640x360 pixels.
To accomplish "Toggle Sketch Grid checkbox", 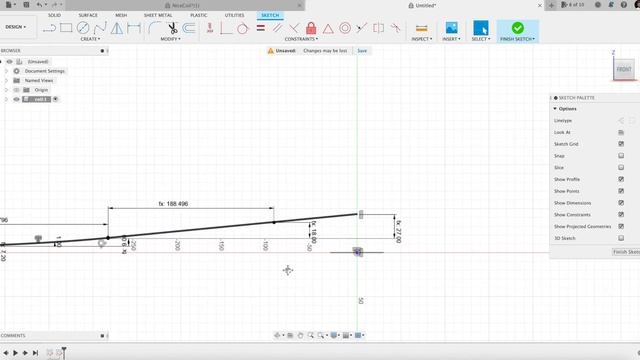I will click(621, 144).
